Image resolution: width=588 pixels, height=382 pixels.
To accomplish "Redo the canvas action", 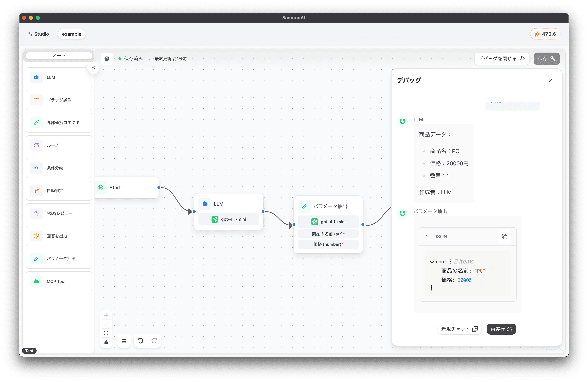I will pyautogui.click(x=154, y=341).
